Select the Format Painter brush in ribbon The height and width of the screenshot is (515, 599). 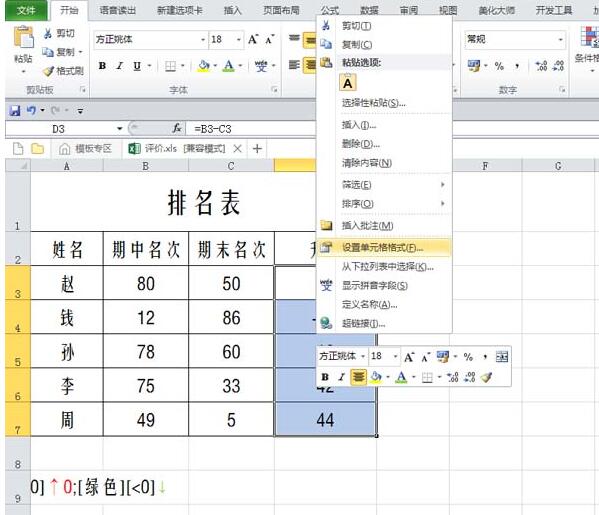pyautogui.click(x=49, y=71)
